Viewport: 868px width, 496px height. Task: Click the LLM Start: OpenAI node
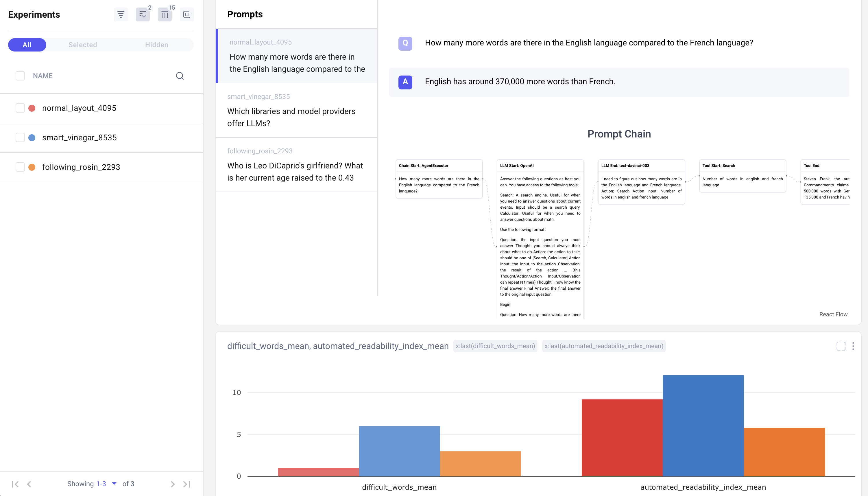(540, 239)
